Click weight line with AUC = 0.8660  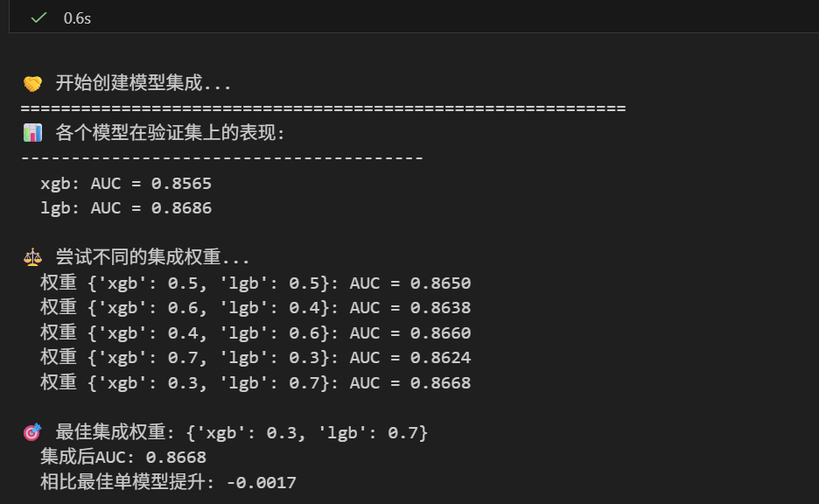click(x=255, y=332)
